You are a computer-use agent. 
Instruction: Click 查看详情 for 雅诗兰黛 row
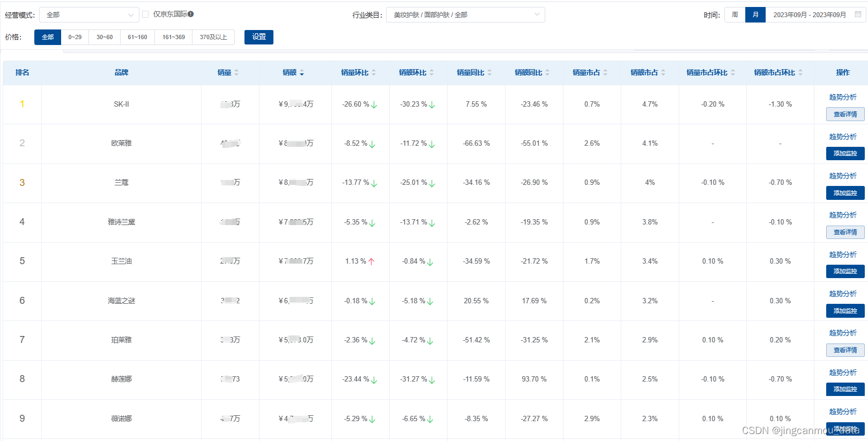tap(845, 232)
